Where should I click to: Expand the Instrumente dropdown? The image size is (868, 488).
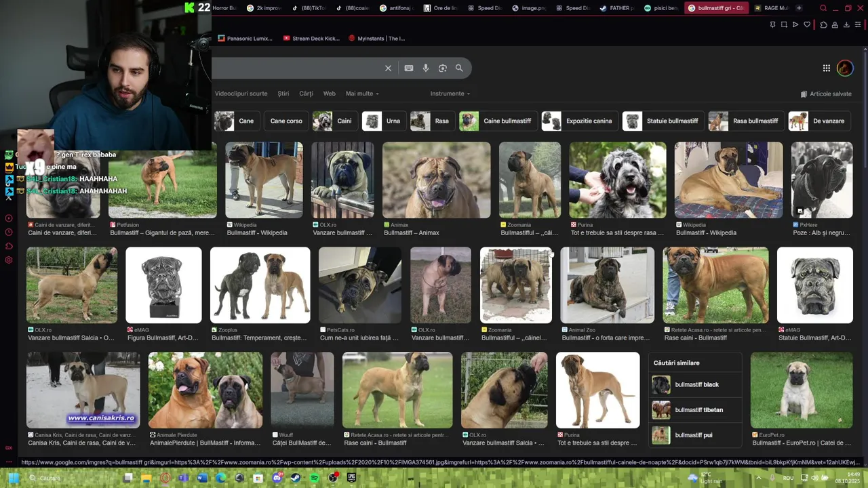(450, 94)
